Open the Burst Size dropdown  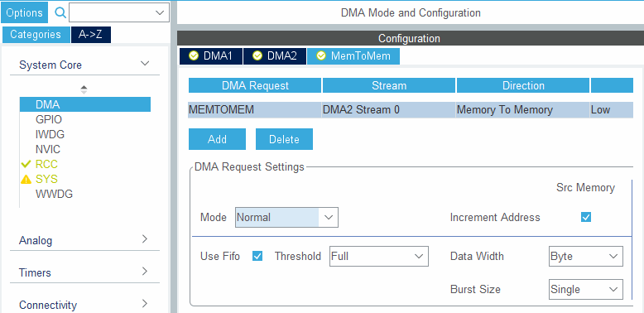point(586,290)
